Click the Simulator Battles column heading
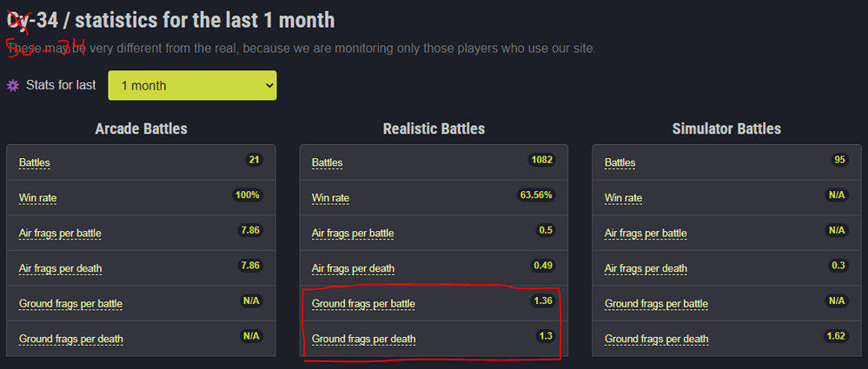868x369 pixels. [x=726, y=128]
